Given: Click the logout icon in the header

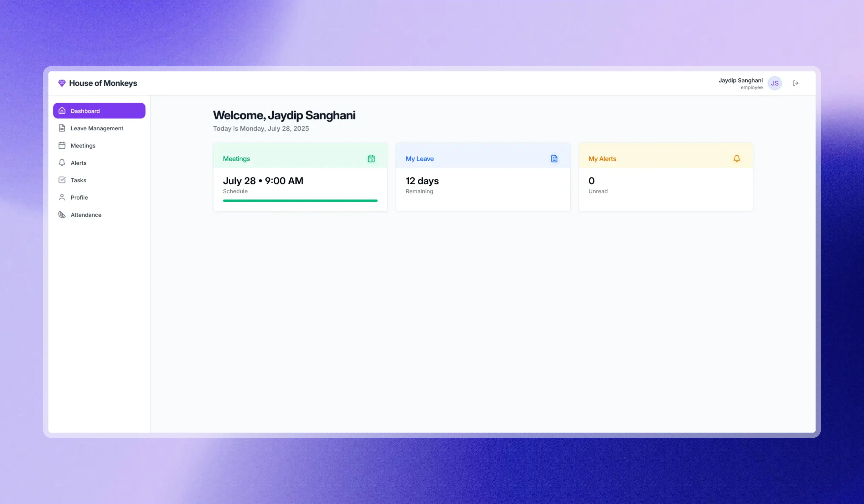Looking at the screenshot, I should click(795, 83).
